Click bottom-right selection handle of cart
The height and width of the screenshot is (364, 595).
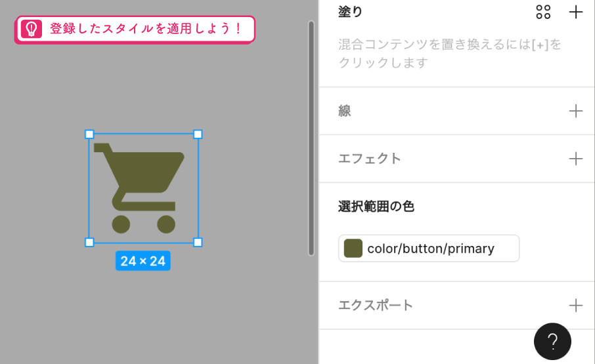coord(198,242)
